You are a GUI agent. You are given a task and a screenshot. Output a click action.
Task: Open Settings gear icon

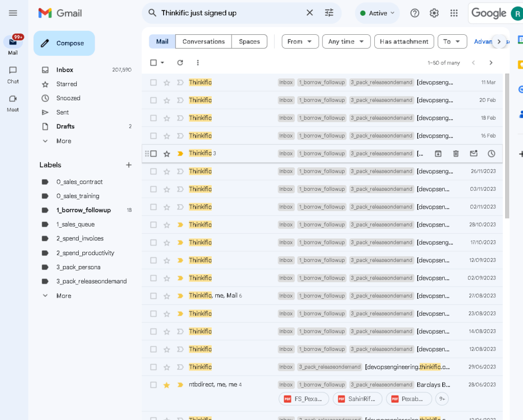434,13
